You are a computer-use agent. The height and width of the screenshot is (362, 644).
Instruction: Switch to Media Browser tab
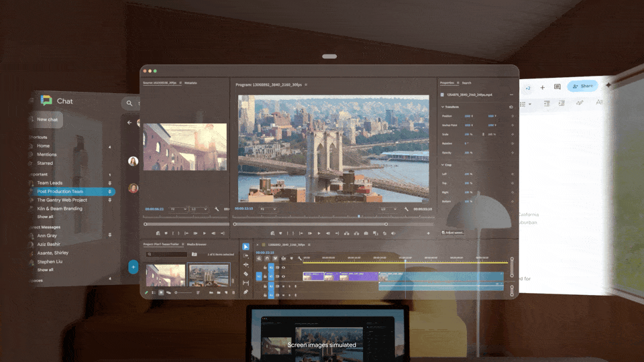click(x=197, y=244)
